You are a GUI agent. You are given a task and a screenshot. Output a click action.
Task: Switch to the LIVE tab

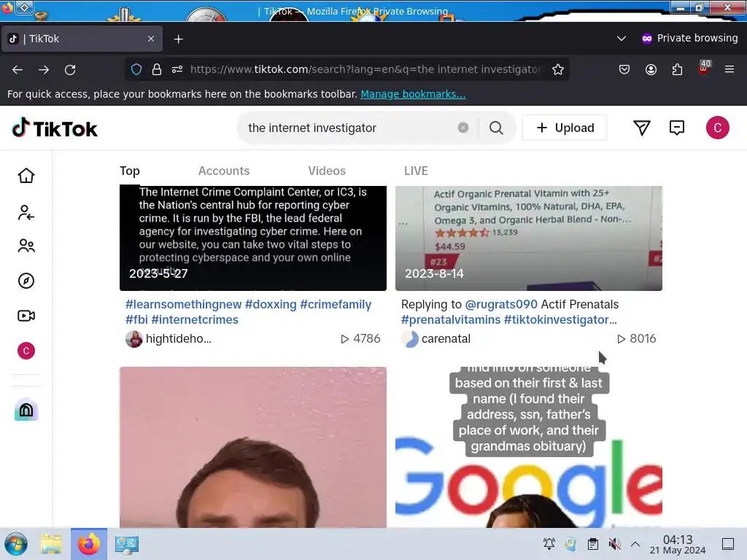[416, 171]
